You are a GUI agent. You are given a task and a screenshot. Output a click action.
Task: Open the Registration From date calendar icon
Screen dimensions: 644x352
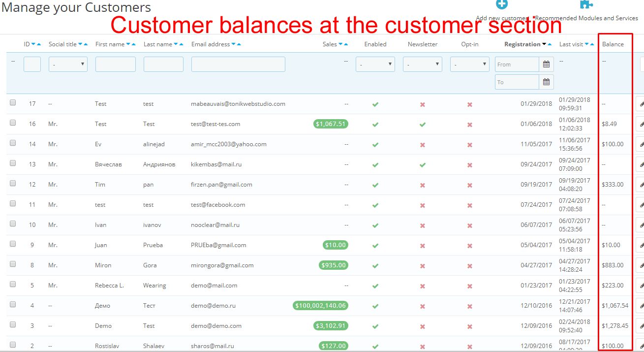(x=546, y=64)
